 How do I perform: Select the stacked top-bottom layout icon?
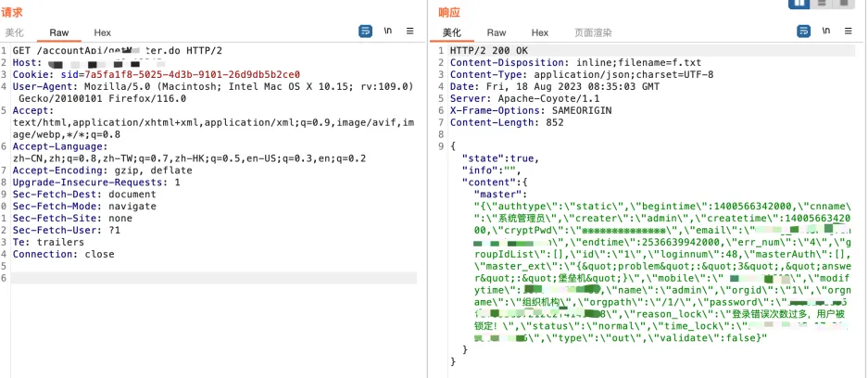tap(822, 4)
